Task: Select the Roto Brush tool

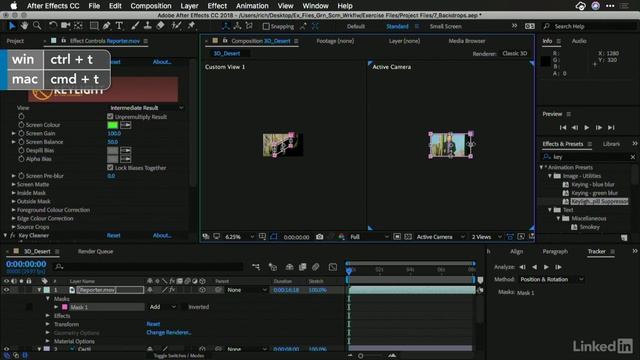Action: 176,26
